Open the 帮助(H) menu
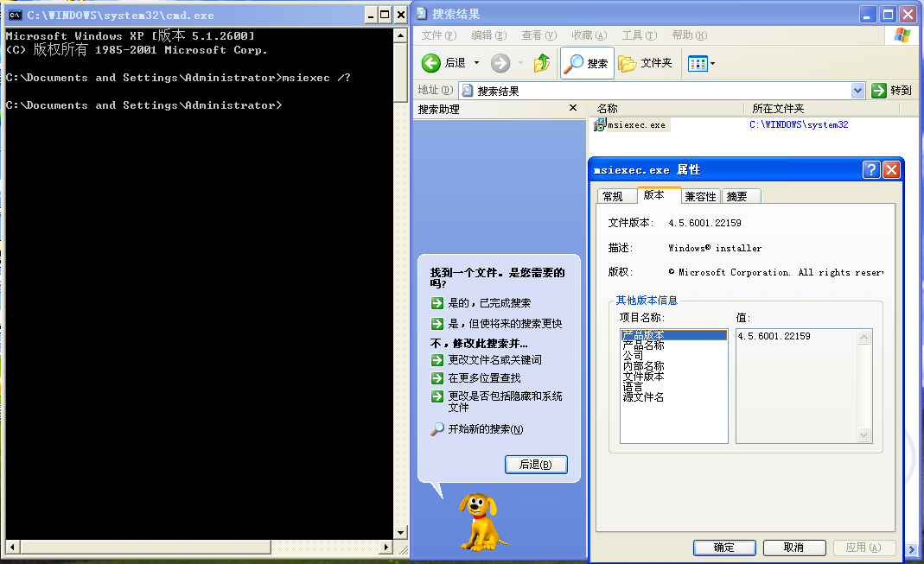 tap(690, 35)
